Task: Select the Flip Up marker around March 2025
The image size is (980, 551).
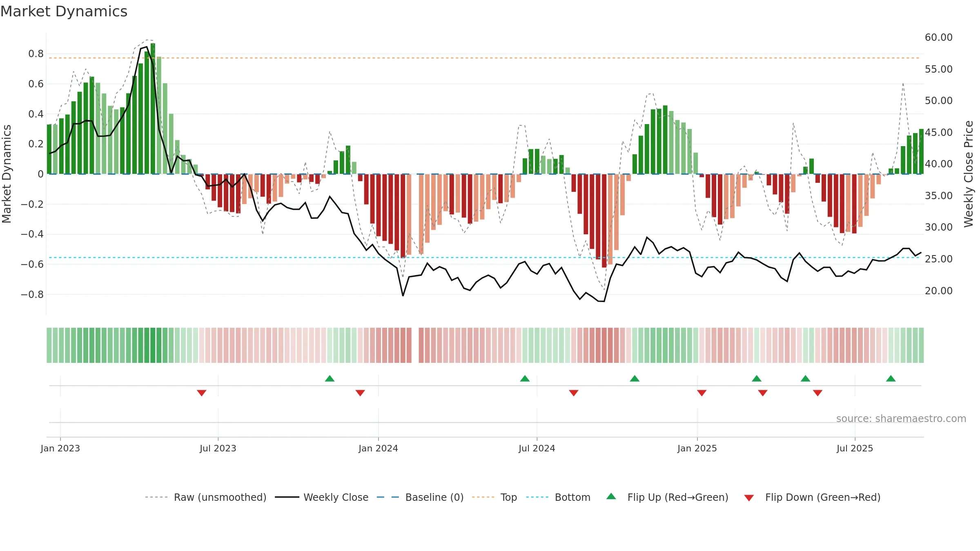Action: tap(757, 378)
